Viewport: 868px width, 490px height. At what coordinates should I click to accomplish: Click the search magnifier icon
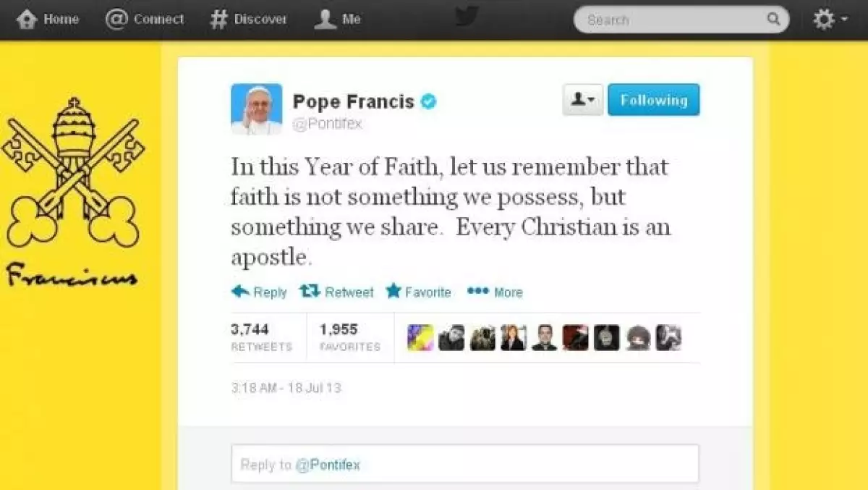773,20
